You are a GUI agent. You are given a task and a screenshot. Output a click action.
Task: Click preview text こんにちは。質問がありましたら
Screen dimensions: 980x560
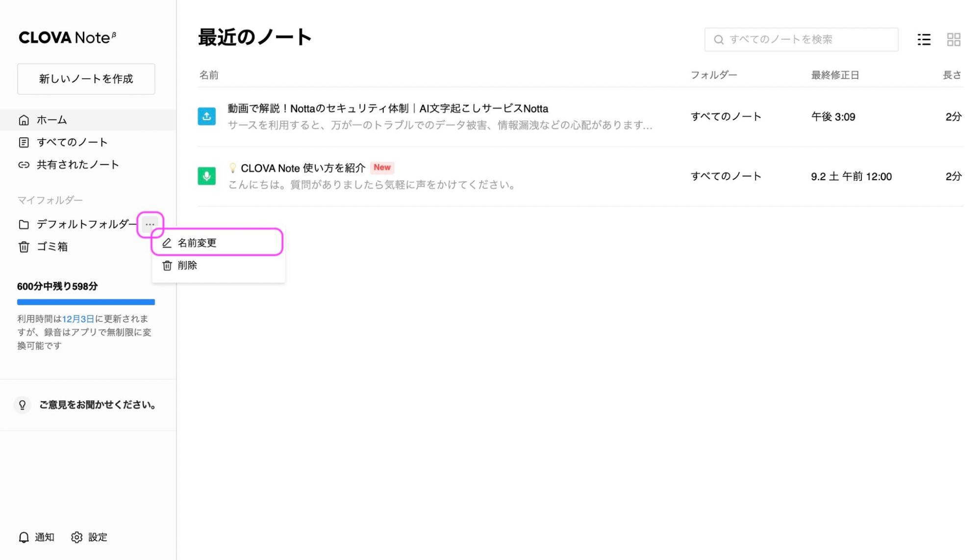coord(372,185)
